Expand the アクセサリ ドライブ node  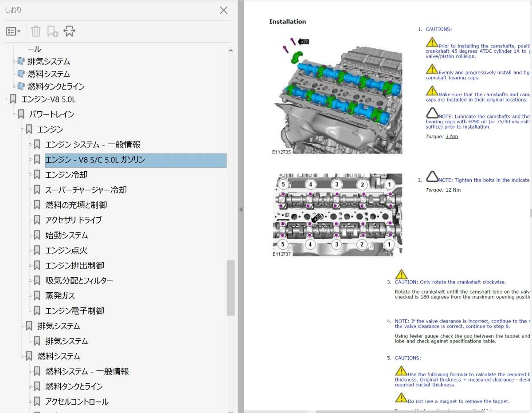(x=30, y=220)
